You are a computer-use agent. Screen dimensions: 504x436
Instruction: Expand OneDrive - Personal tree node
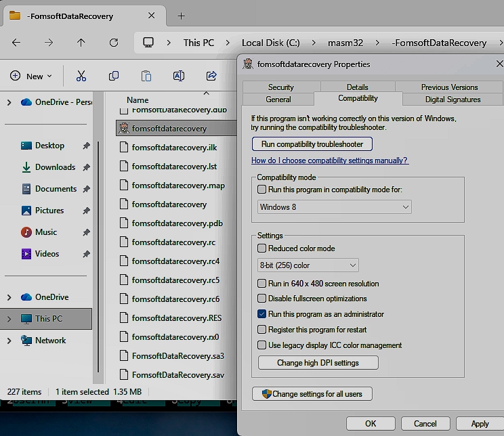tap(9, 102)
